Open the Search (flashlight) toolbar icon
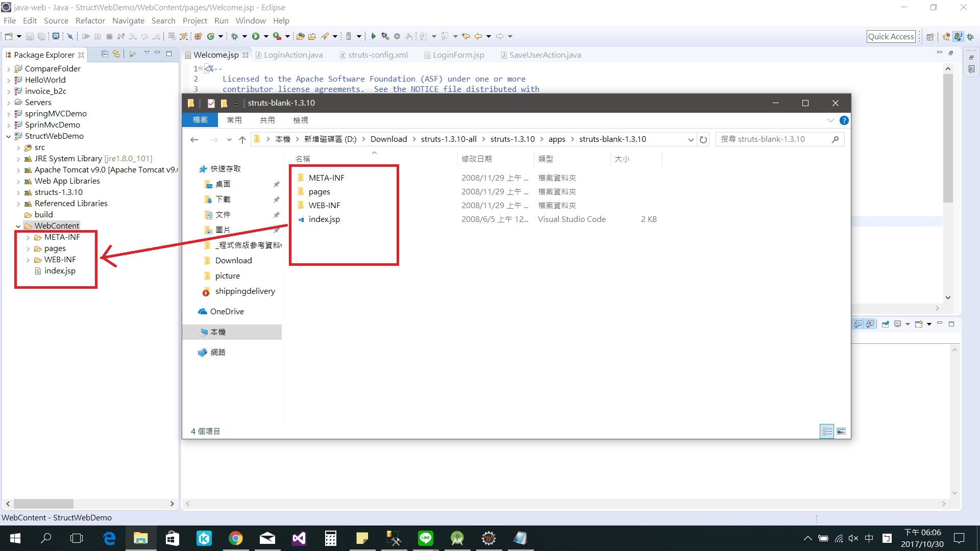Viewport: 980px width, 551px height. tap(326, 36)
